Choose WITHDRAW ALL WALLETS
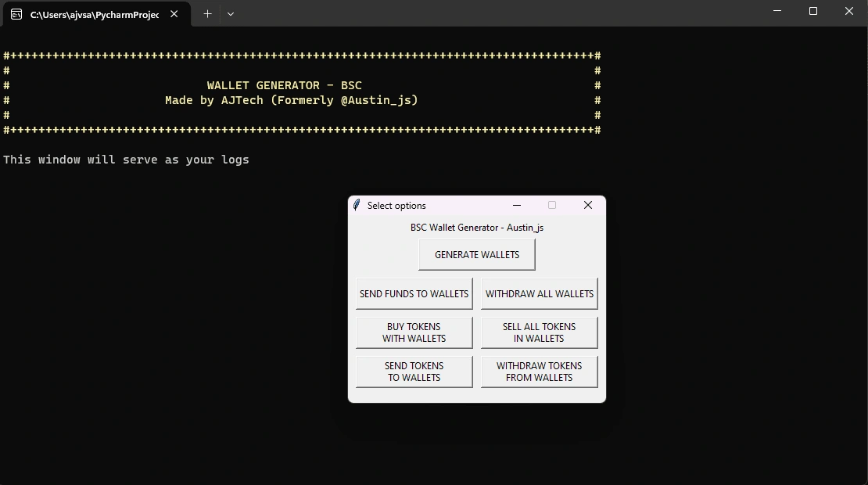This screenshot has width=868, height=485. 539,294
